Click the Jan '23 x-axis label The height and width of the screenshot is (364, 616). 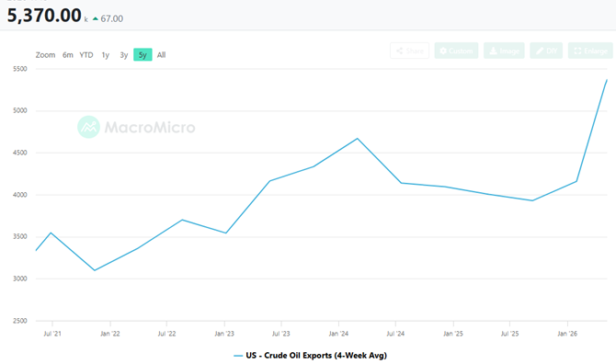(224, 334)
